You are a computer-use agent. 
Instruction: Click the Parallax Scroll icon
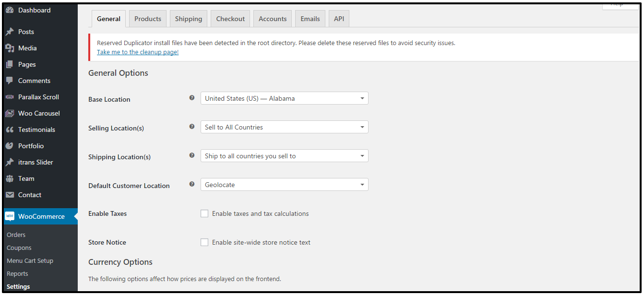10,97
